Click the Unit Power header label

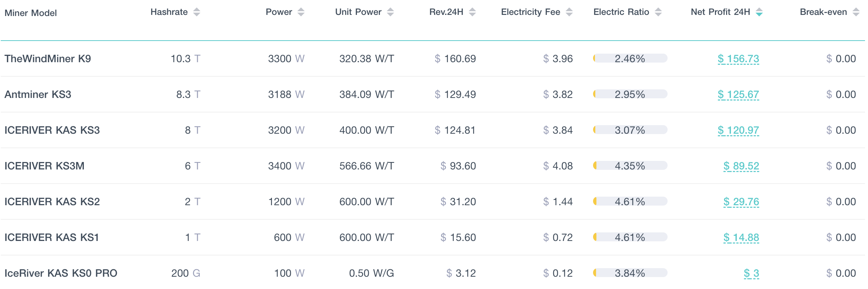[358, 12]
